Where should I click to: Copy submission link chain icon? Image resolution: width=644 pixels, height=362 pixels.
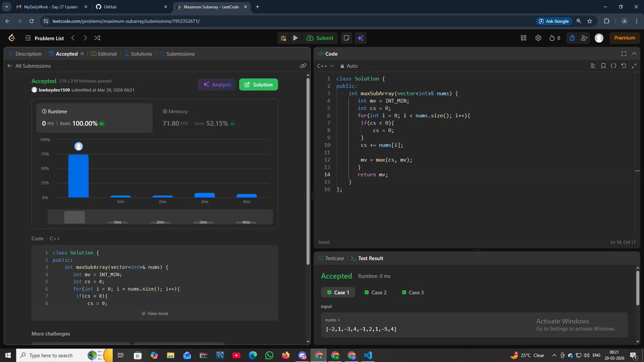[303, 65]
